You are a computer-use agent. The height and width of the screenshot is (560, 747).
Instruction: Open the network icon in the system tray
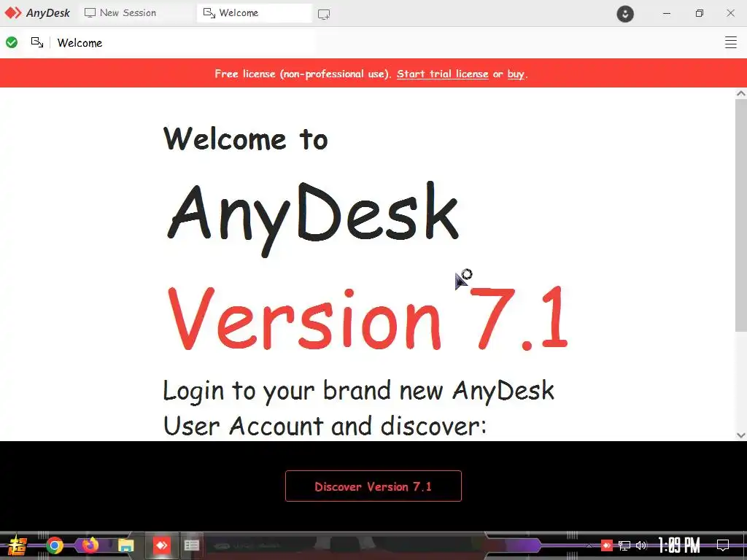pyautogui.click(x=624, y=545)
